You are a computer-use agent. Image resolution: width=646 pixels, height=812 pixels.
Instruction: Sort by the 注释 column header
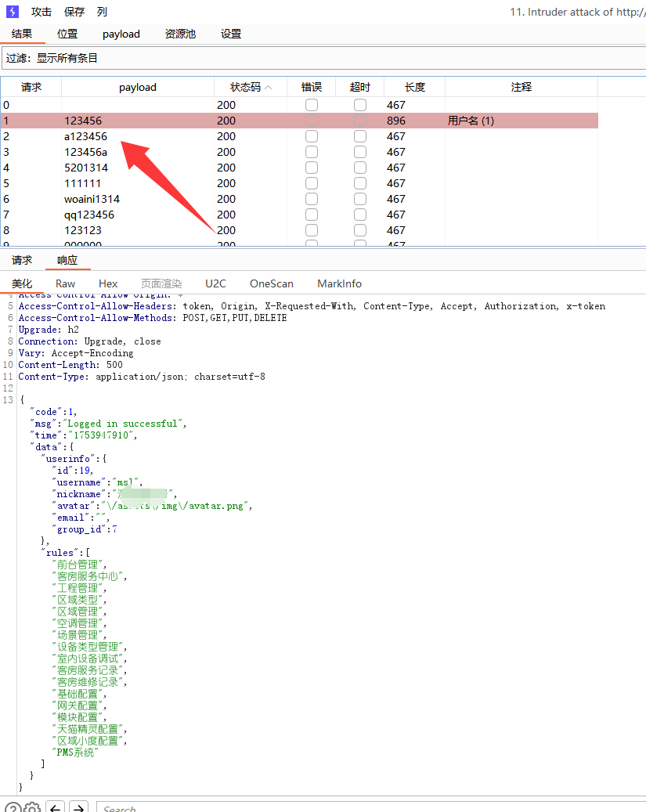521,87
